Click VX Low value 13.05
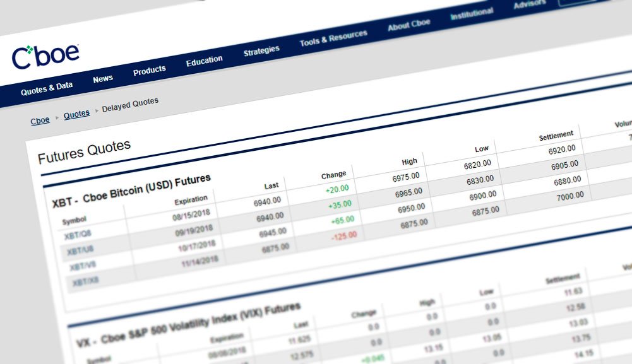This screenshot has width=632, height=364. click(x=492, y=337)
